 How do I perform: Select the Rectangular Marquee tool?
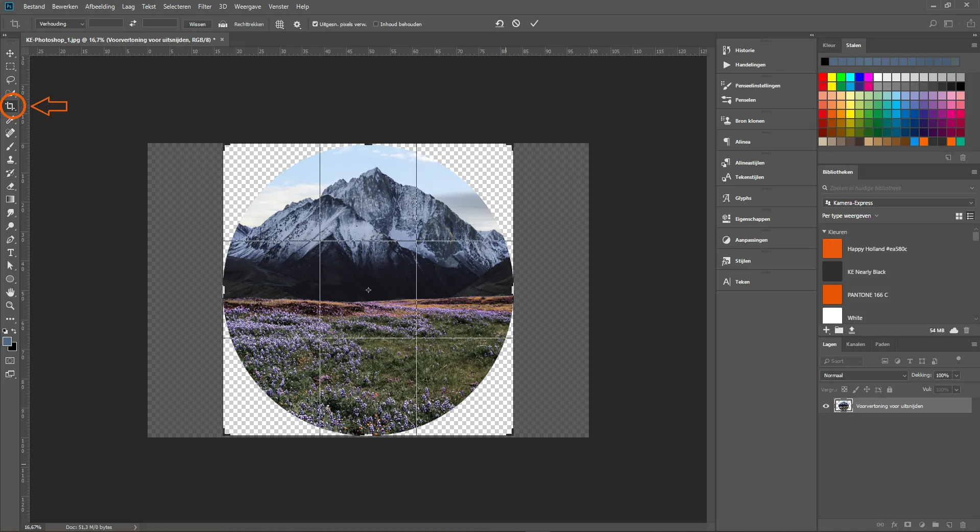[x=10, y=66]
